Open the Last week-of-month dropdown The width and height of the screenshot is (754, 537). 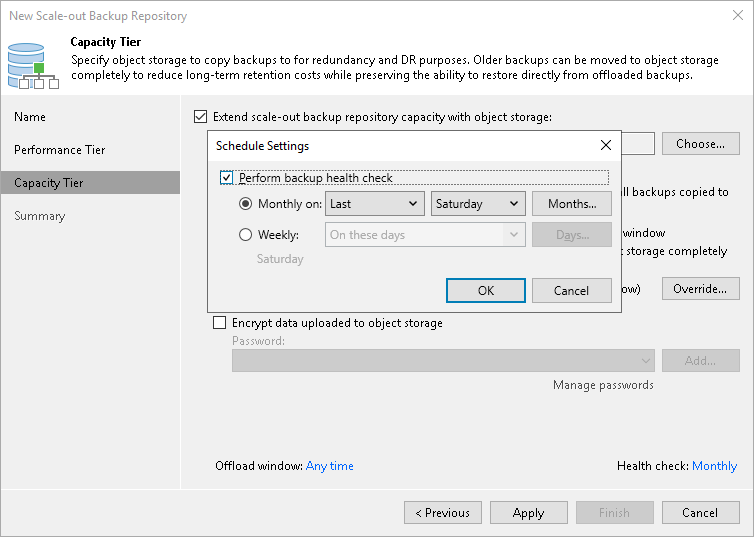pyautogui.click(x=375, y=204)
